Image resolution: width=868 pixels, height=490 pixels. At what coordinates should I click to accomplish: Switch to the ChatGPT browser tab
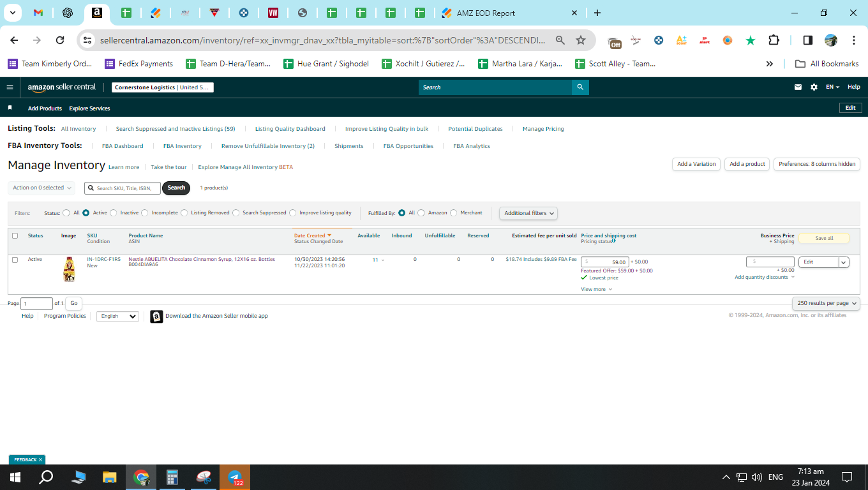pyautogui.click(x=68, y=13)
